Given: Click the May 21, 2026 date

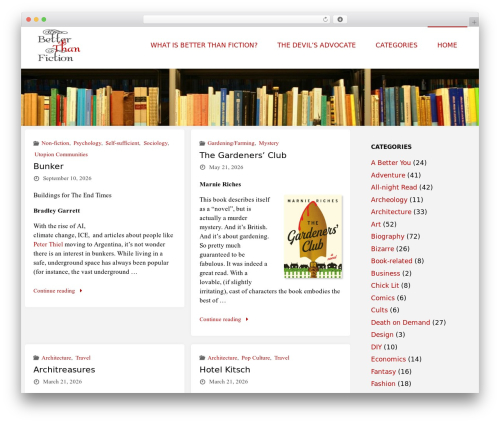Looking at the screenshot, I should click(226, 167).
